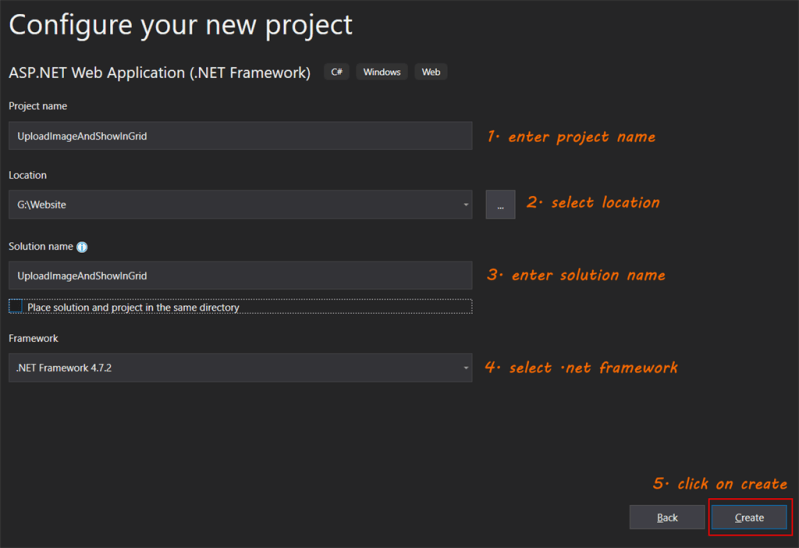Click the Project name label
The image size is (799, 548).
(x=38, y=106)
